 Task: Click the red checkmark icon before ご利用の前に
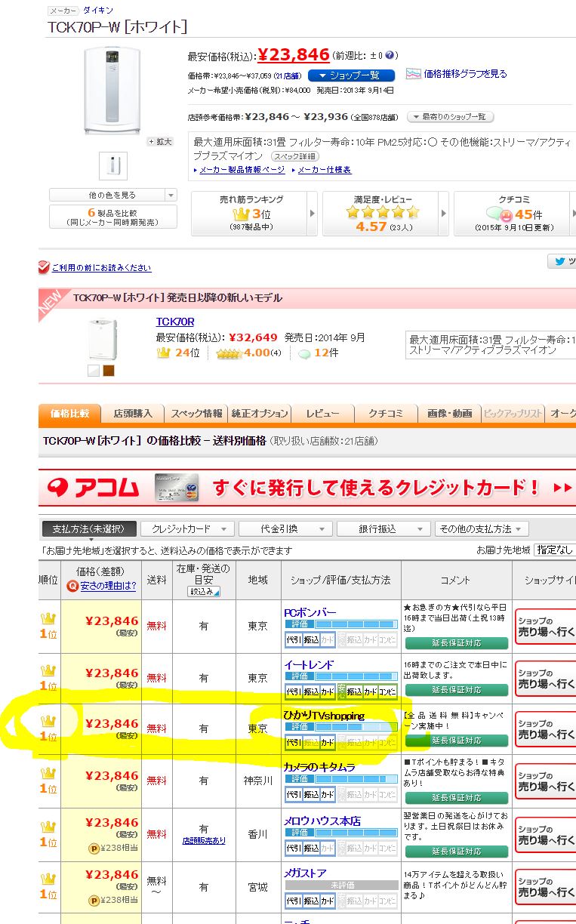coord(44,267)
